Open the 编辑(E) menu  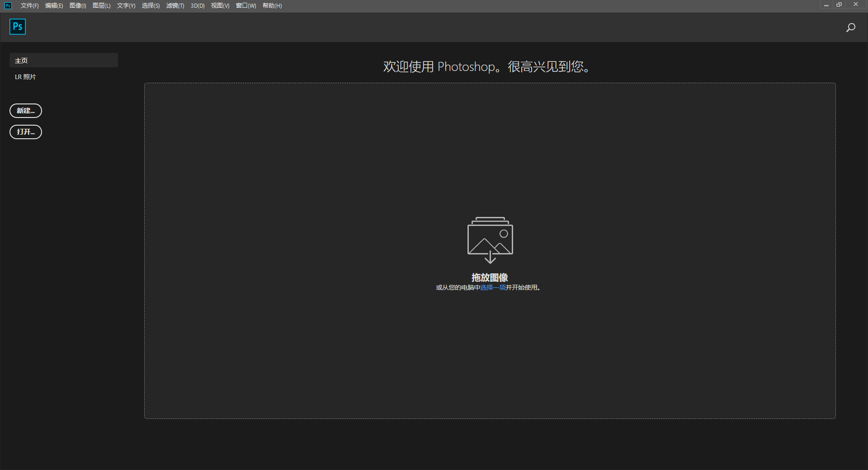click(53, 5)
